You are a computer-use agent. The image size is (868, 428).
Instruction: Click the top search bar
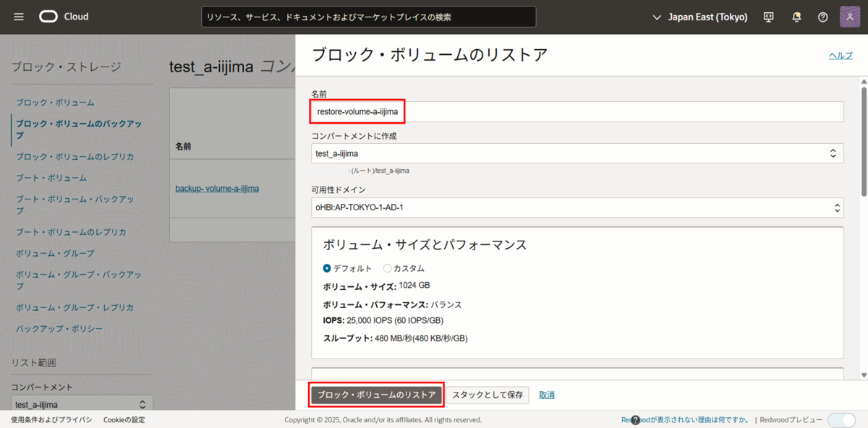click(368, 17)
